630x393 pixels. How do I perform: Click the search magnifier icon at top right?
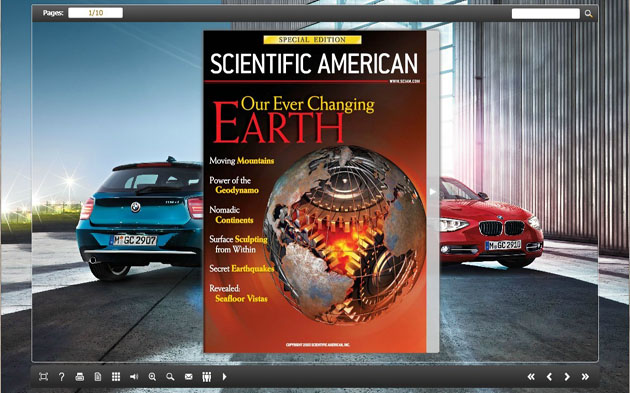(589, 14)
